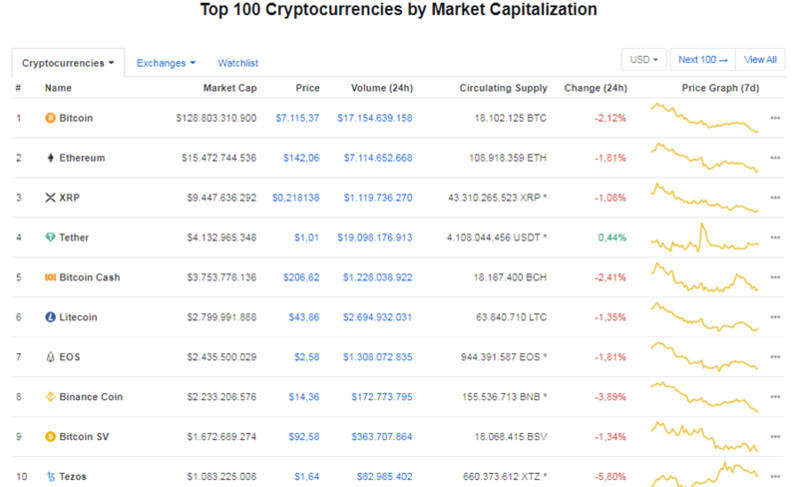Click the Tether logo icon
Screen dimensions: 798x487
50,237
